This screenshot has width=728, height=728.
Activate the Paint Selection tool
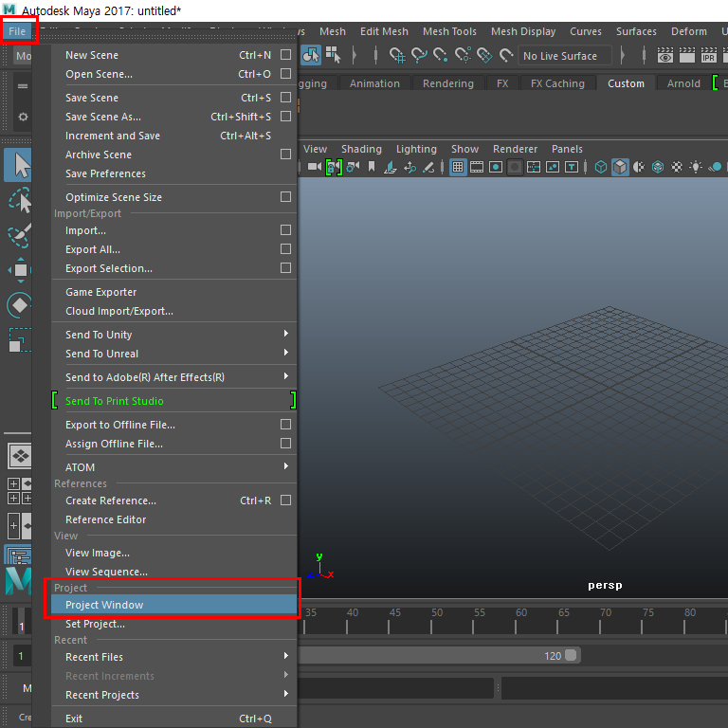tap(20, 235)
